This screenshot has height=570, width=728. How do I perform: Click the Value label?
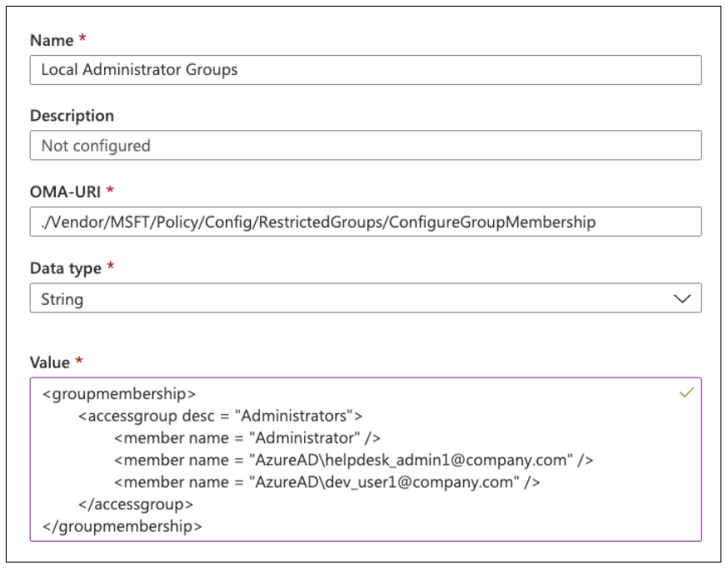coord(50,362)
